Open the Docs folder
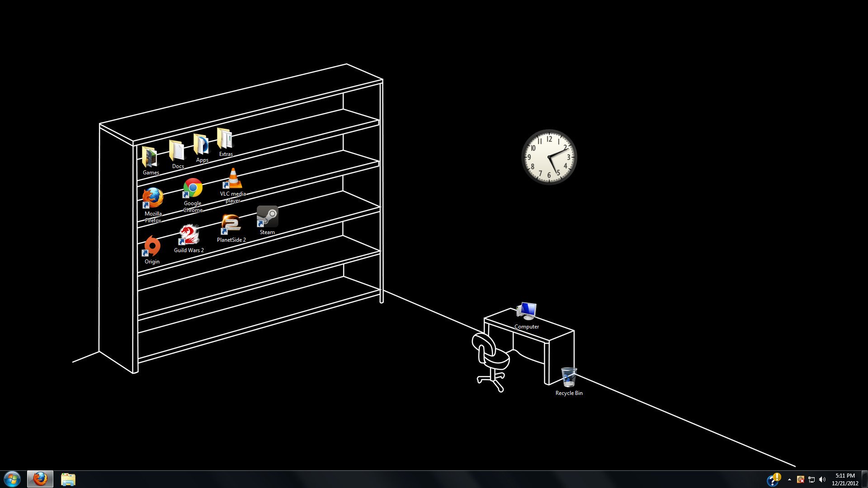 click(x=177, y=155)
